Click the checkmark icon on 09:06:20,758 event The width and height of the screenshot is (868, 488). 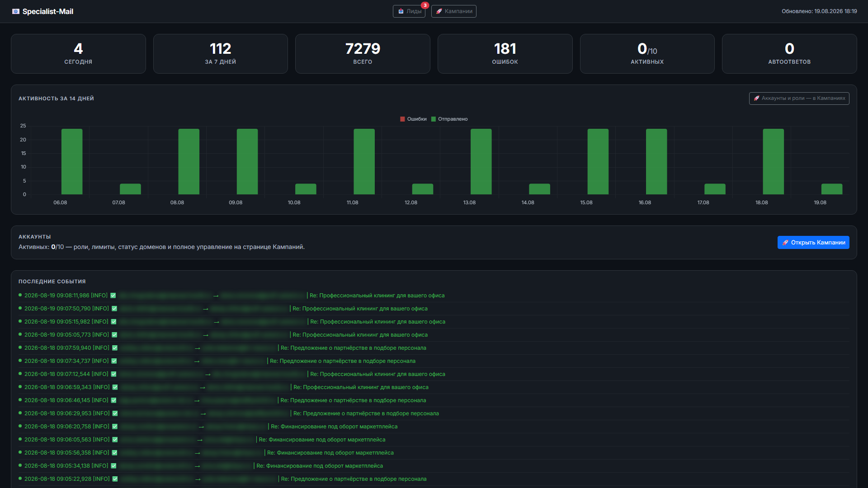(x=115, y=427)
